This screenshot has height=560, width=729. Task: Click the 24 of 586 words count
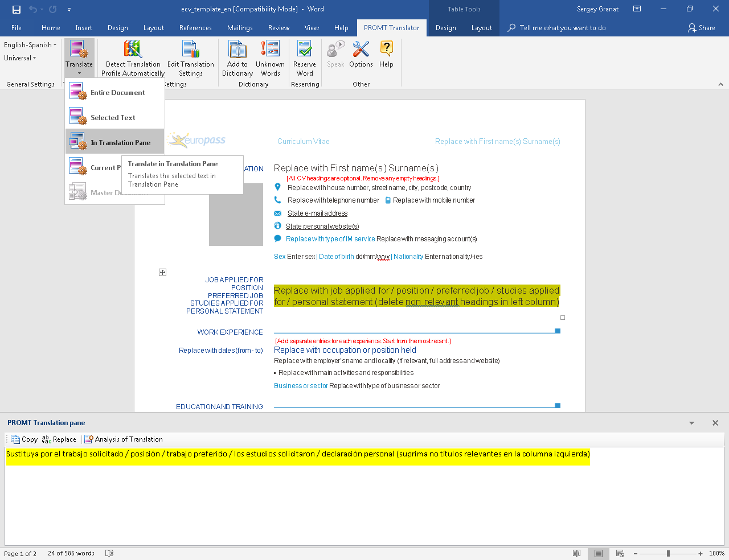pyautogui.click(x=71, y=554)
